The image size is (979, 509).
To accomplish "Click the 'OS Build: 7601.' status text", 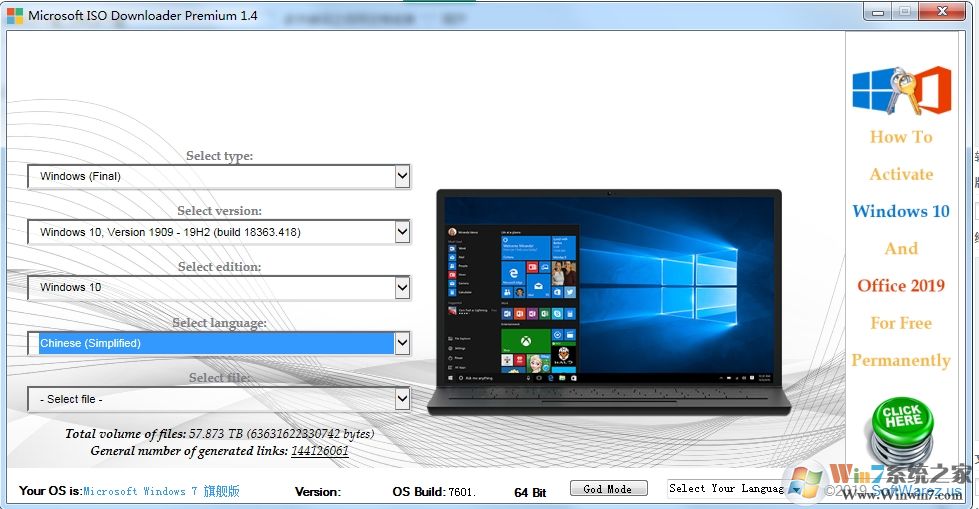I will click(x=435, y=492).
